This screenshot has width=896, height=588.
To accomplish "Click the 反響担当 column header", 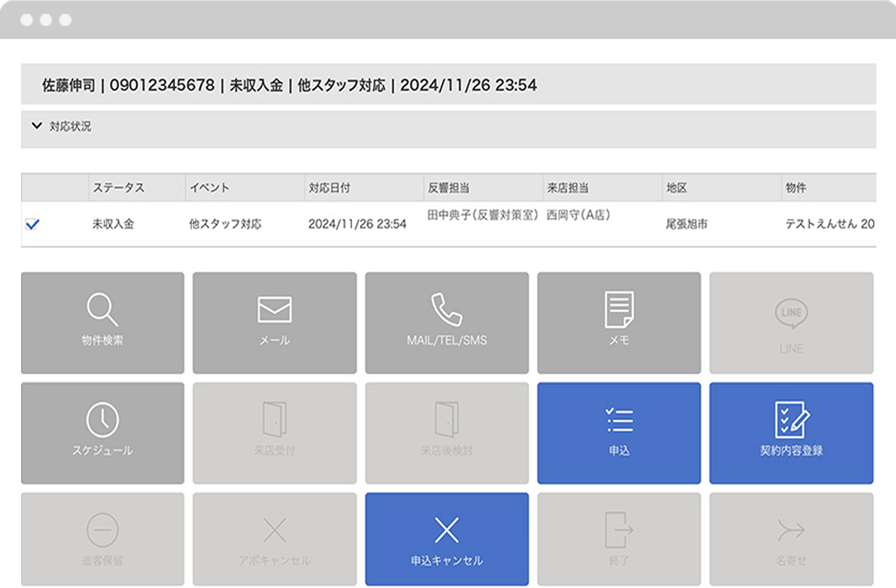I will (448, 188).
